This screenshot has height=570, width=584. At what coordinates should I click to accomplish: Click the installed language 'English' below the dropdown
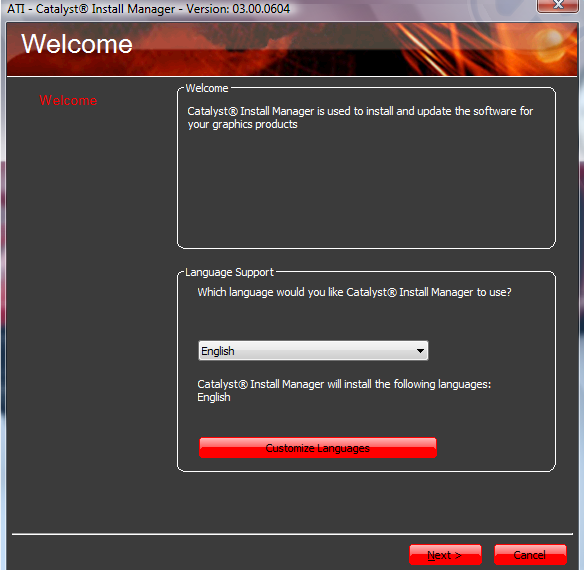(214, 397)
